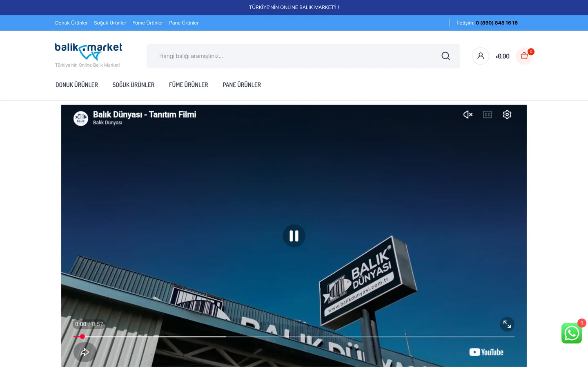The height and width of the screenshot is (368, 588).
Task: Open the WhatsApp chat icon
Action: click(x=572, y=333)
